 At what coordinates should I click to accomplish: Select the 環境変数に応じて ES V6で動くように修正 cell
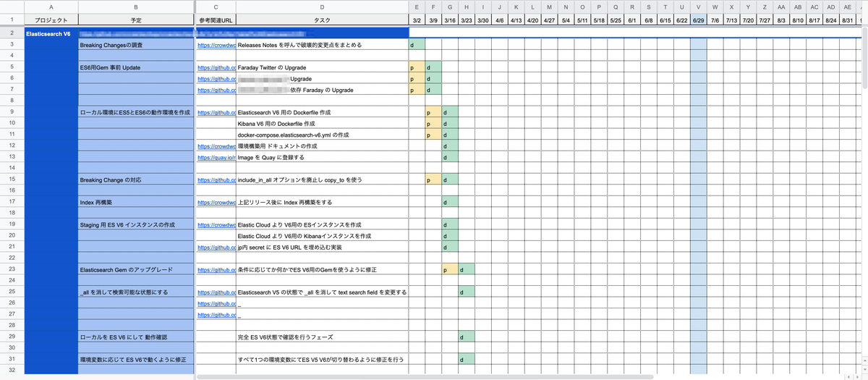click(x=136, y=359)
